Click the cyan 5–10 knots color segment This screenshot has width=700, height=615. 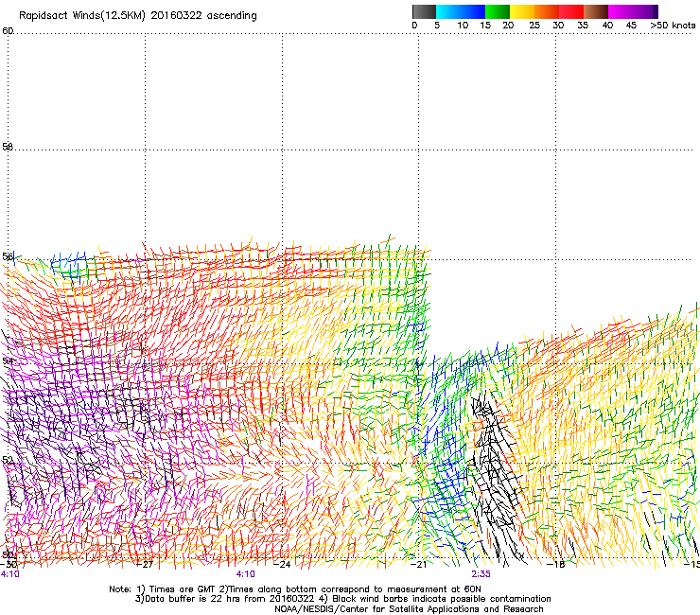(448, 11)
